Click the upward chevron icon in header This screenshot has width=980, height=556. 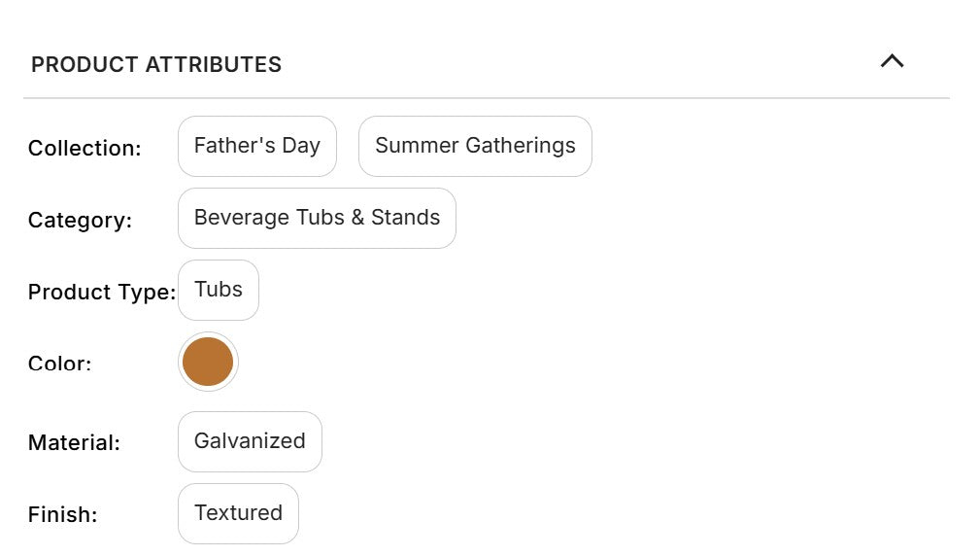[892, 62]
